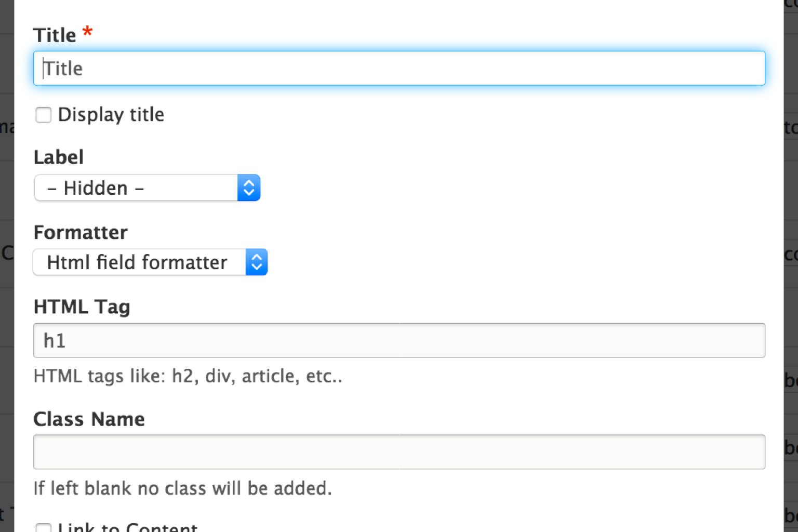Click the empty Class Name field

(x=399, y=452)
